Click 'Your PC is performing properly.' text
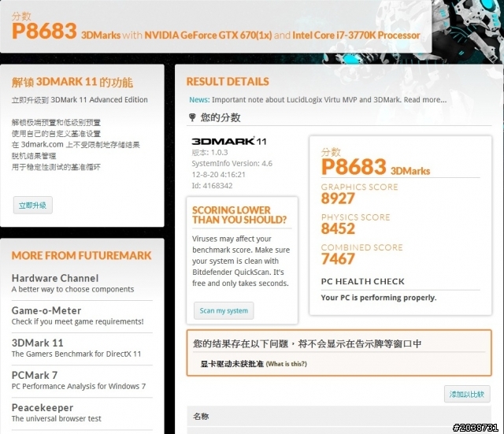The image size is (504, 434). click(x=379, y=298)
